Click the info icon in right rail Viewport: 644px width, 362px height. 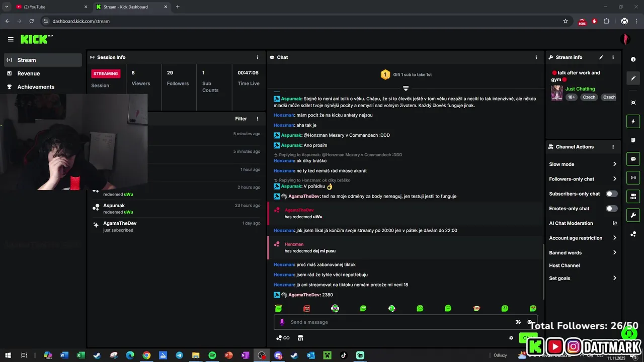(x=633, y=59)
